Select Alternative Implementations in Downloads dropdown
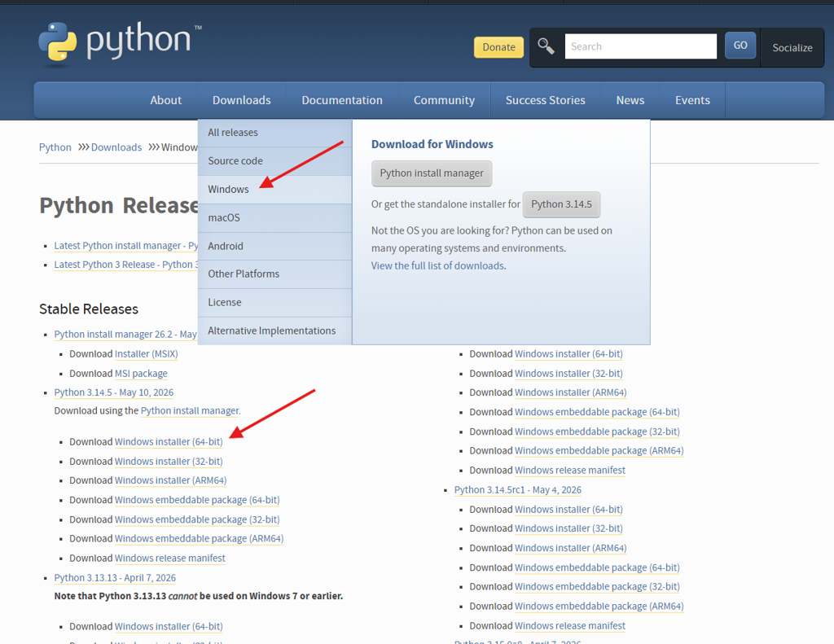Viewport: 834px width, 644px height. click(x=274, y=331)
